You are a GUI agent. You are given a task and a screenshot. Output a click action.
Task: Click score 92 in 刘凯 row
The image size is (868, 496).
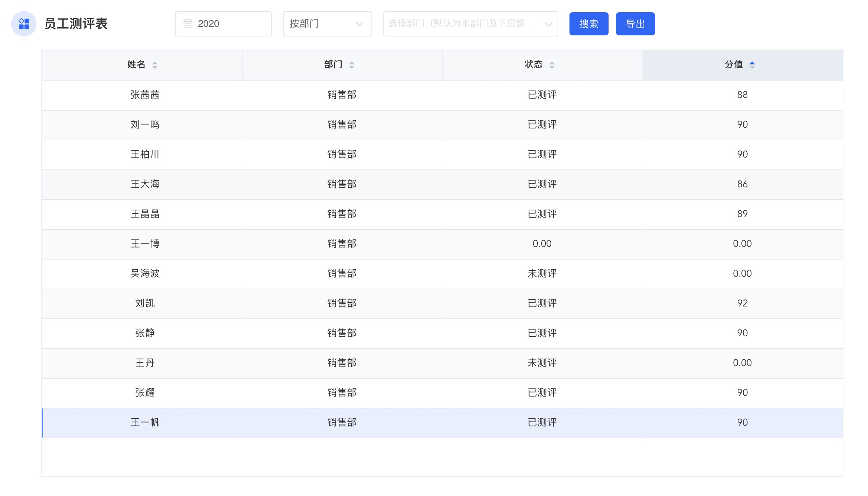point(743,303)
